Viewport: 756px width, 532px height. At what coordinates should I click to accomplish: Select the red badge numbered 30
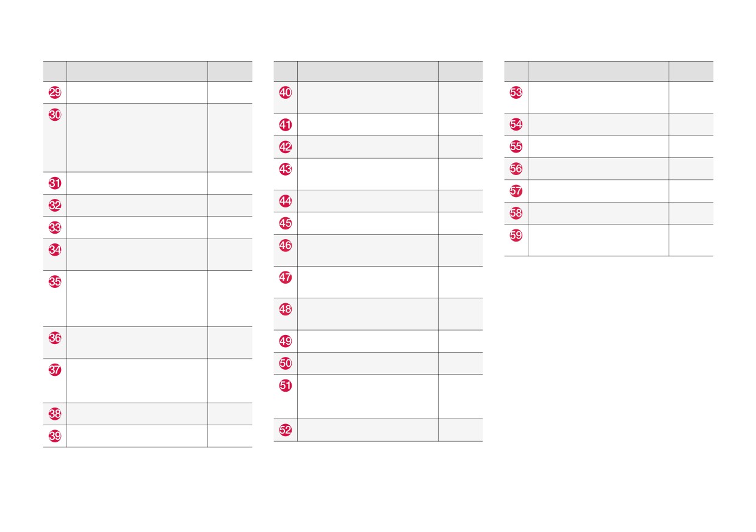[55, 115]
